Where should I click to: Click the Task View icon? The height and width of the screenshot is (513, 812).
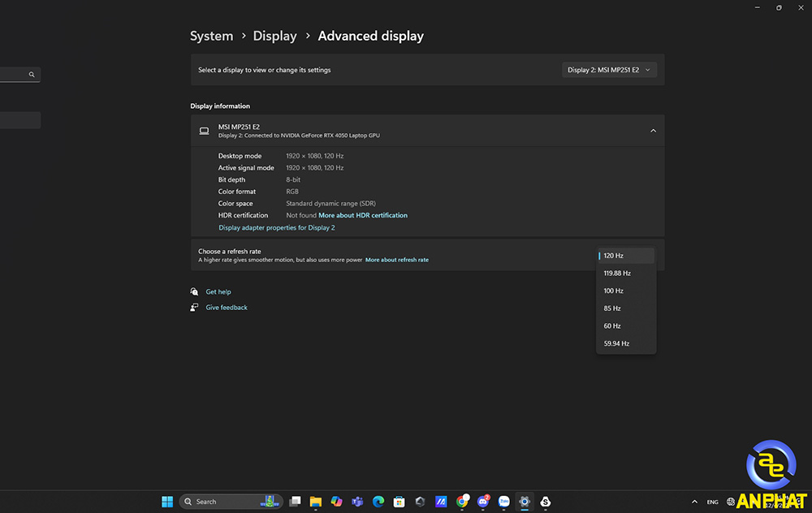click(x=295, y=501)
